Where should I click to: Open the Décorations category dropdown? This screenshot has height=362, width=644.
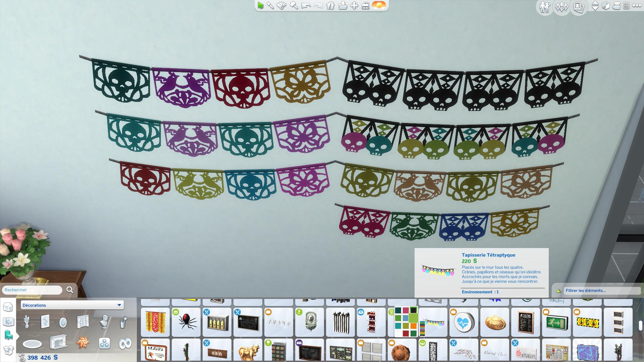(x=72, y=305)
